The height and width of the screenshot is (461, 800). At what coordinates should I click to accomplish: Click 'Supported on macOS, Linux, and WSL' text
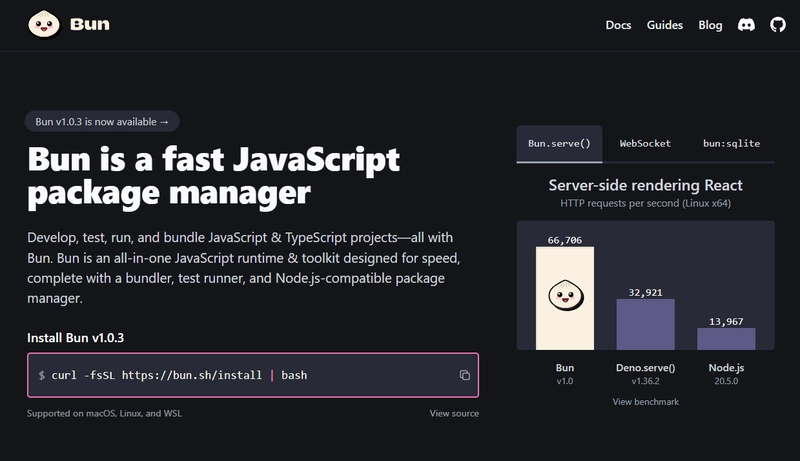104,414
